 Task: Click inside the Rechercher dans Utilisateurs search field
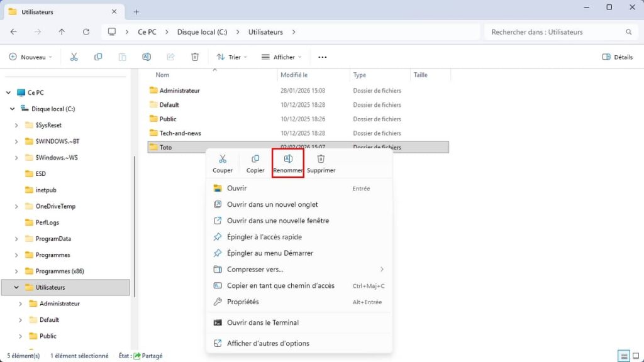(553, 31)
